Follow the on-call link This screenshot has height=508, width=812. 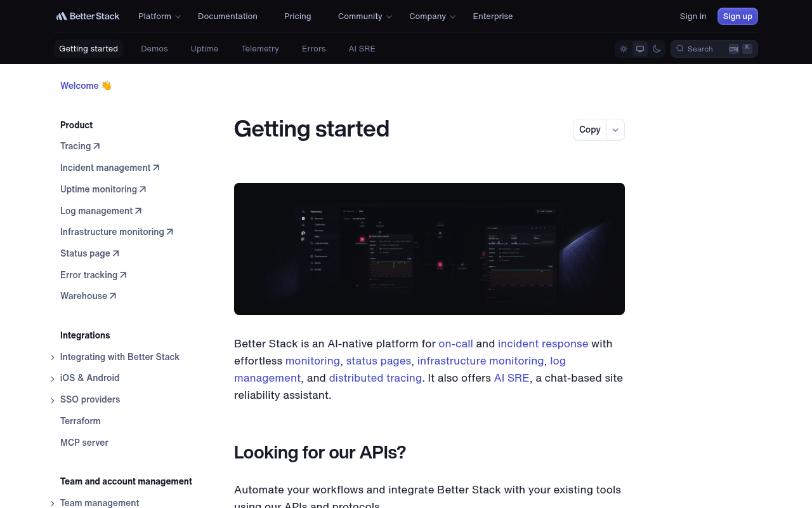pos(455,344)
